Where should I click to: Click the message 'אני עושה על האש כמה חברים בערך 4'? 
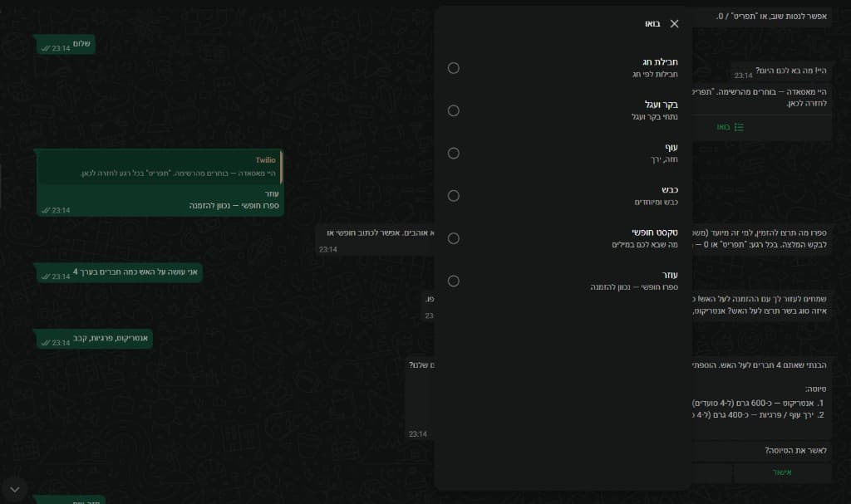tap(119, 272)
